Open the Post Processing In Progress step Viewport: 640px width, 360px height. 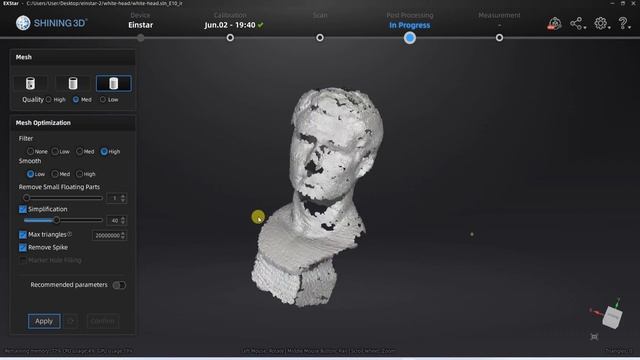click(409, 20)
